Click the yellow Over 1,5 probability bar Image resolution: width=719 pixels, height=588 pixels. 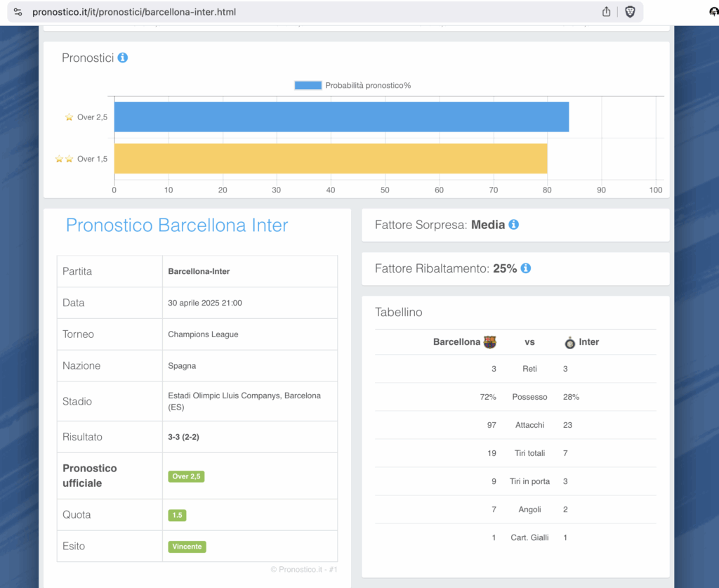click(x=331, y=159)
